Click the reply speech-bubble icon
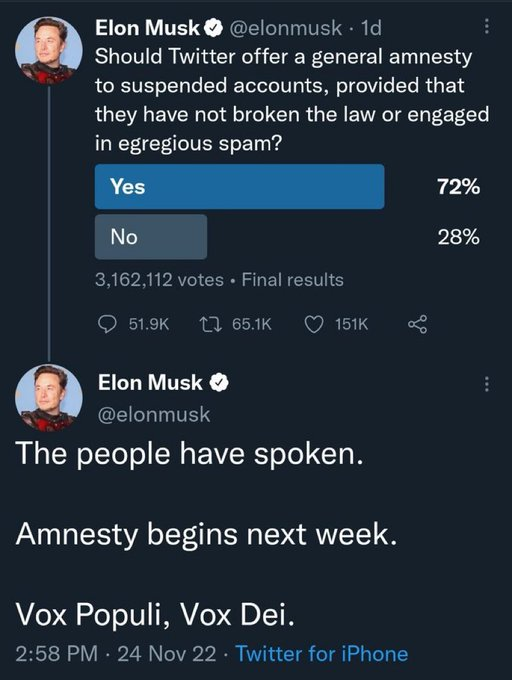The image size is (512, 680). point(107,324)
